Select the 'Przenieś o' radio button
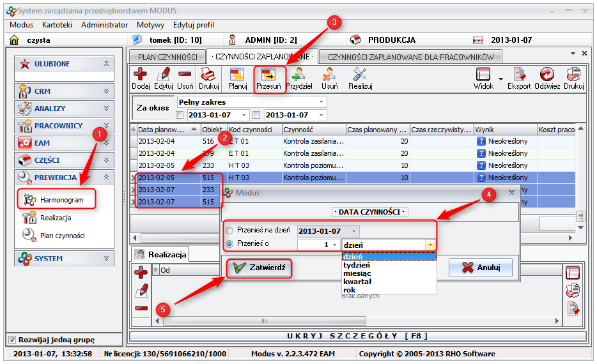 point(229,244)
